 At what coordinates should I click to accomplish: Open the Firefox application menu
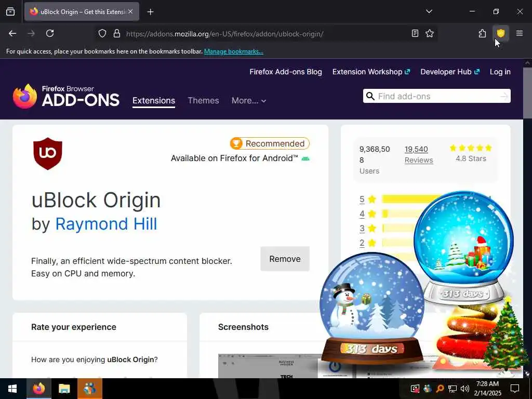pyautogui.click(x=519, y=33)
